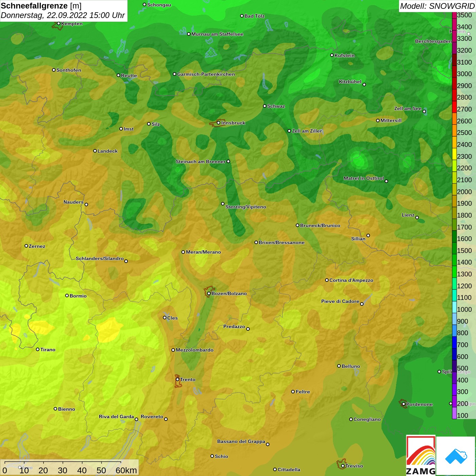Click the 'Meran/Merano' label
The width and height of the screenshot is (476, 476).
(203, 252)
